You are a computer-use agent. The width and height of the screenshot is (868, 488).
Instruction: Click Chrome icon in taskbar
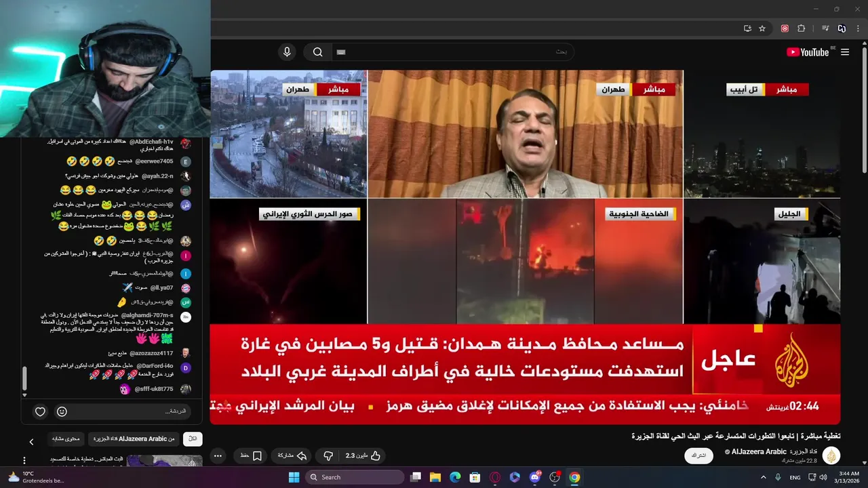tap(574, 477)
